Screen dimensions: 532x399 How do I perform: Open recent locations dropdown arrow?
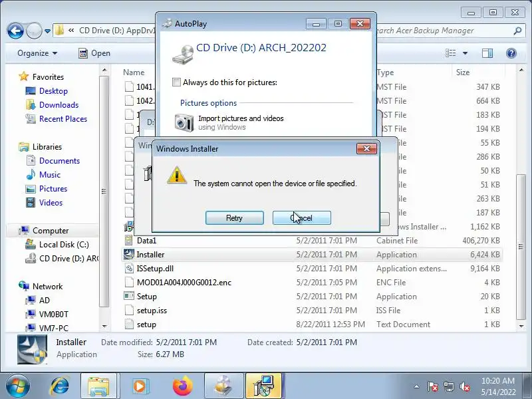tap(47, 31)
